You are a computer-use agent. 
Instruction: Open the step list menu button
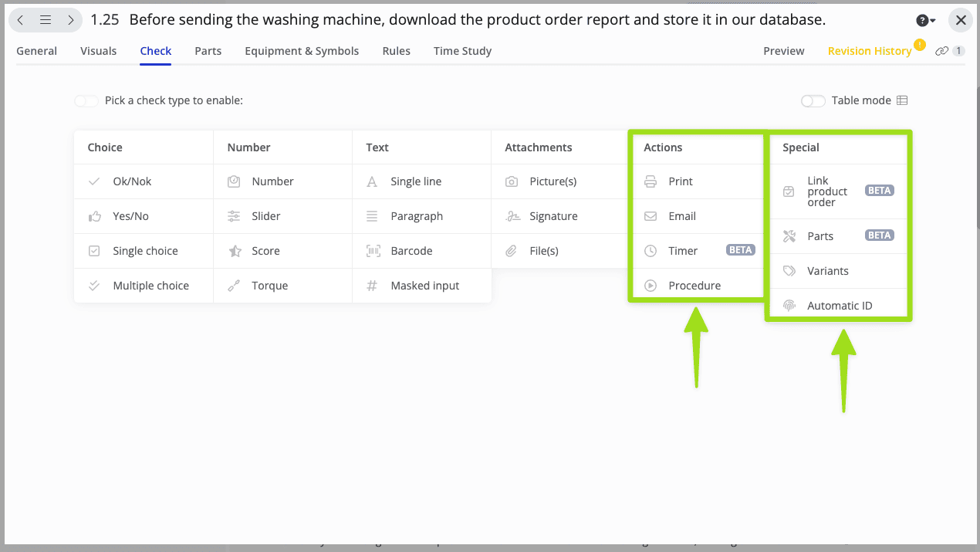pos(46,20)
